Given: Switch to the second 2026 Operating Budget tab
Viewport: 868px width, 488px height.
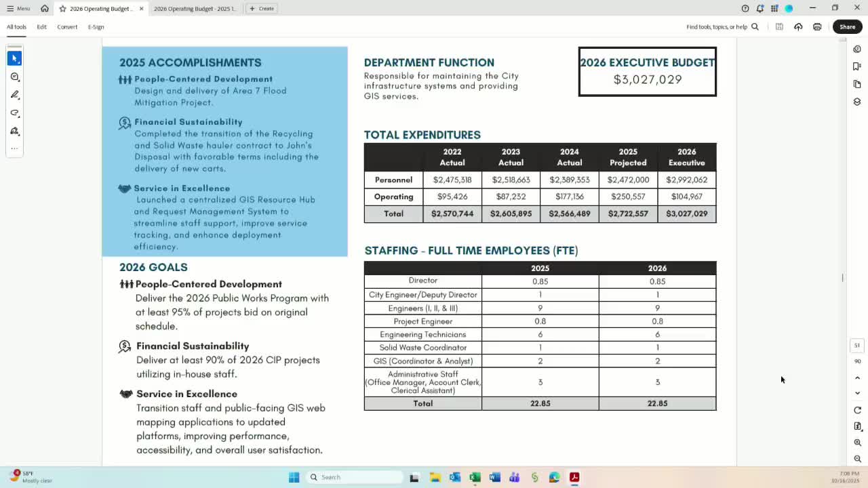Looking at the screenshot, I should click(195, 9).
